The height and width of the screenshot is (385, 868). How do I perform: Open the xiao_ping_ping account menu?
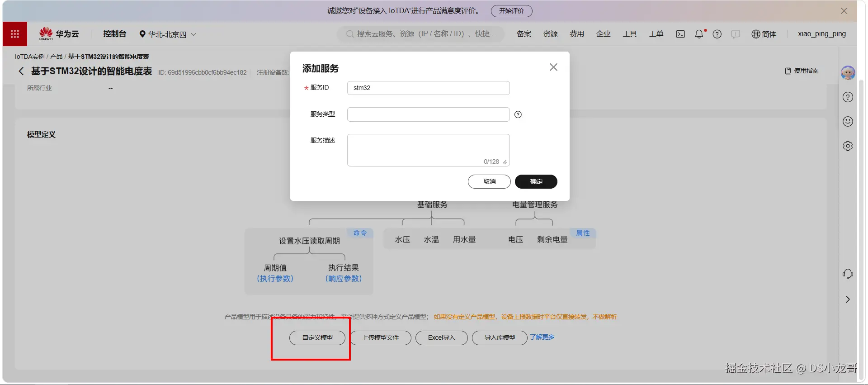821,34
